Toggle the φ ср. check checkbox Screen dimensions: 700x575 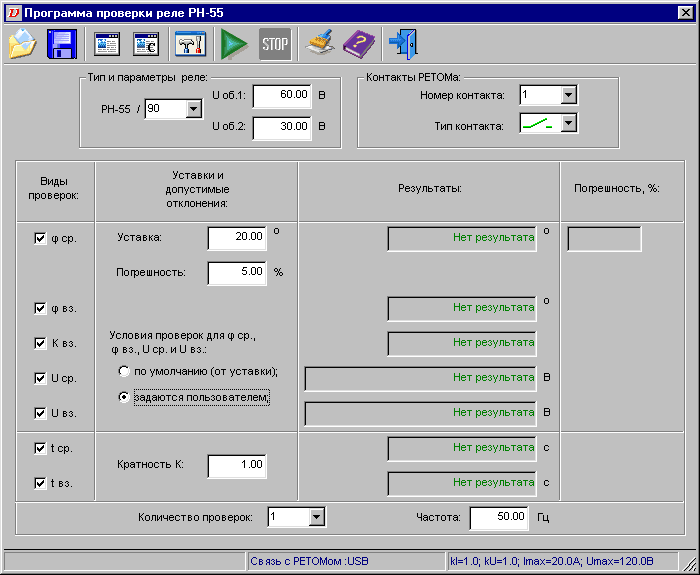coord(40,238)
